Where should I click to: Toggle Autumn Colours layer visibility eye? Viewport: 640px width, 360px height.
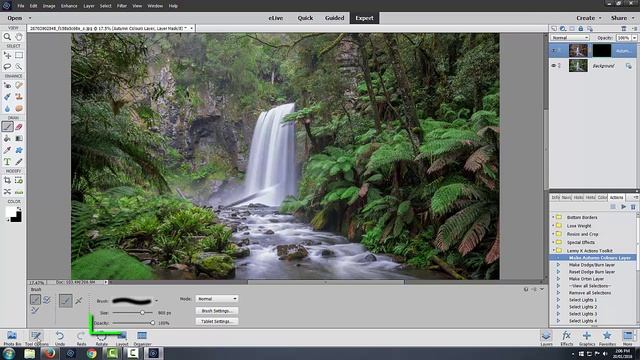553,51
